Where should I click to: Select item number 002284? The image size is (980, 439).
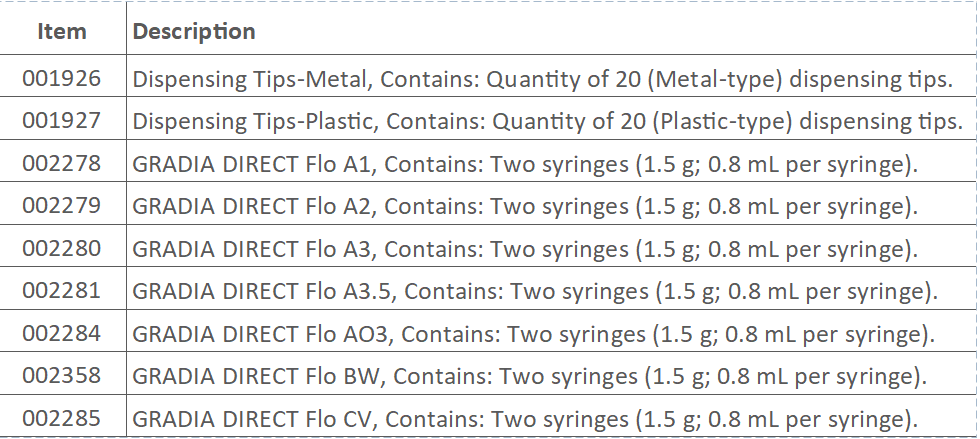(x=62, y=333)
